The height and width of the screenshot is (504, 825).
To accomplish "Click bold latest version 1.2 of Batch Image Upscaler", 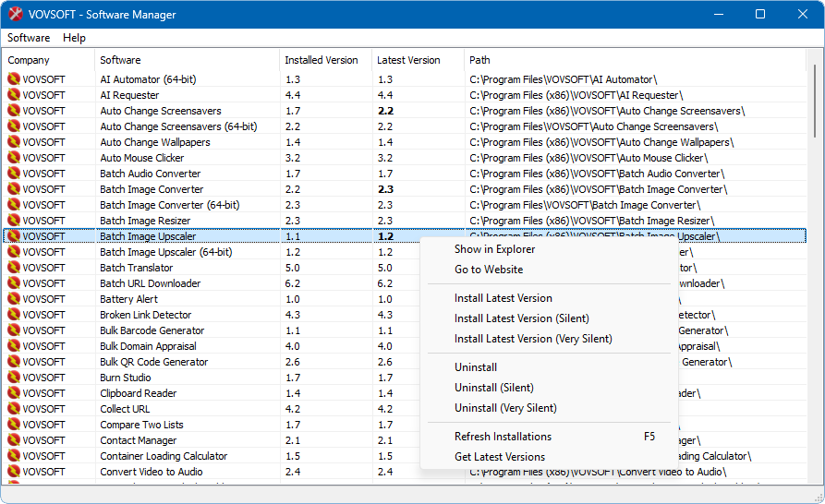I will [385, 236].
